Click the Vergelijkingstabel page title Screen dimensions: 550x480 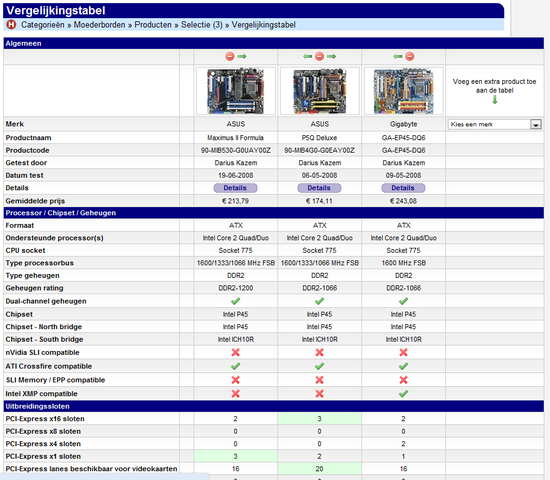[x=56, y=10]
